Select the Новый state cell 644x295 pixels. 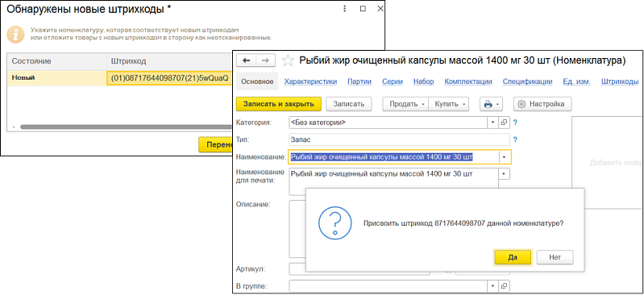click(57, 78)
